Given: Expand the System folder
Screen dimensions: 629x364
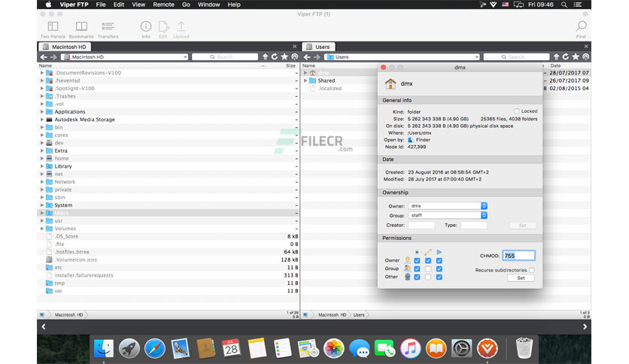Looking at the screenshot, I should 41,205.
